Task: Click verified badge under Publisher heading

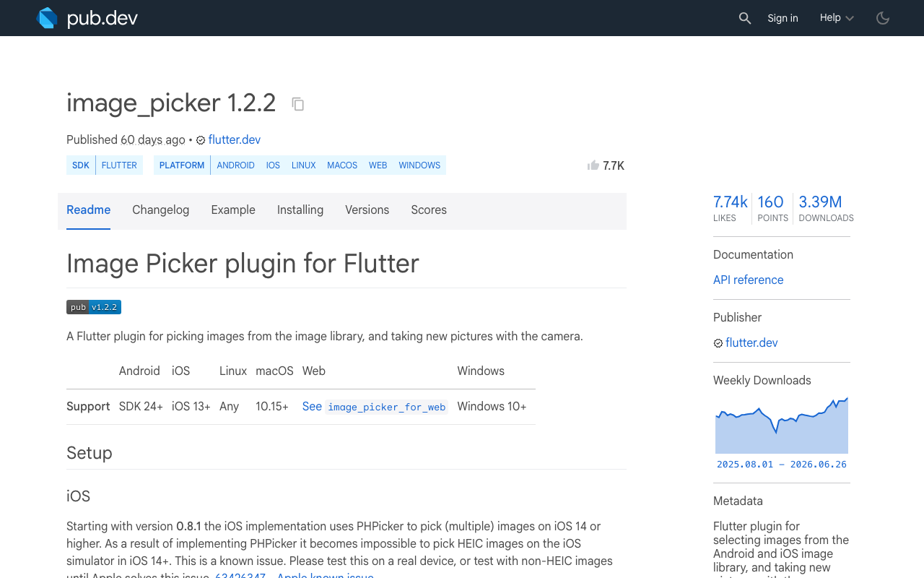Action: click(x=718, y=343)
